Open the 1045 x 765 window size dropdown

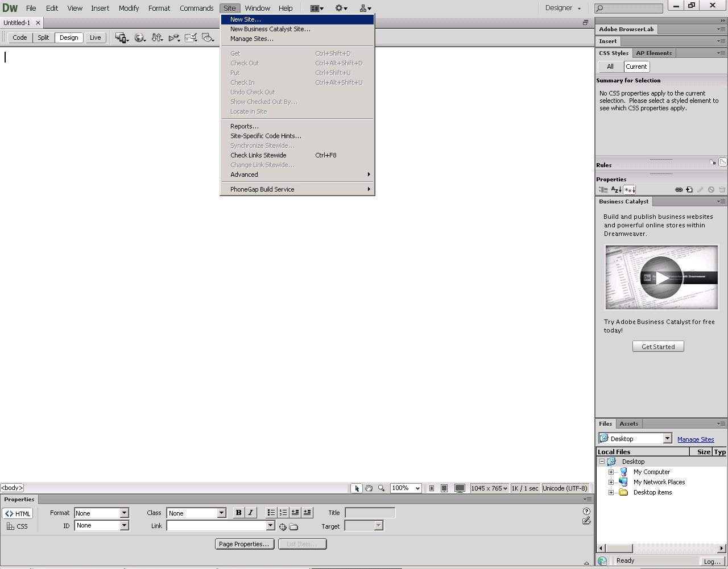[489, 488]
